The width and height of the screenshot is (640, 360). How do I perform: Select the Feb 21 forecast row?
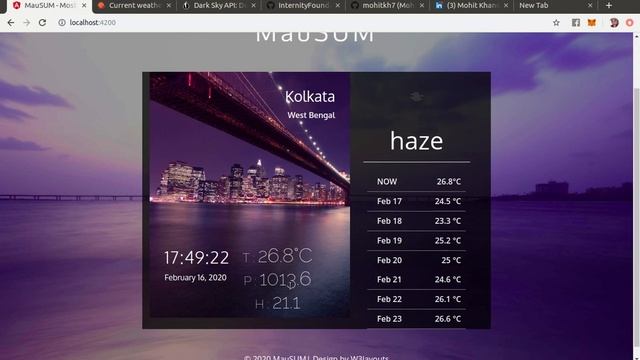pos(416,280)
